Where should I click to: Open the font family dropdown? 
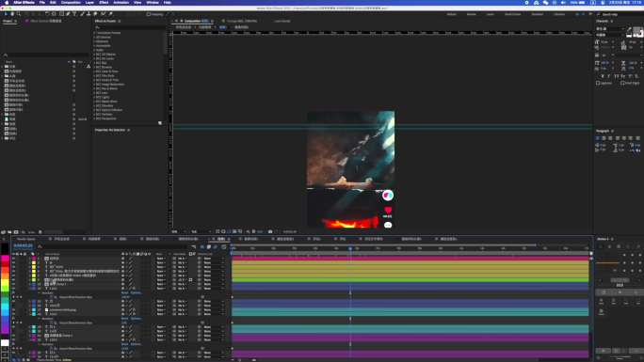point(610,29)
